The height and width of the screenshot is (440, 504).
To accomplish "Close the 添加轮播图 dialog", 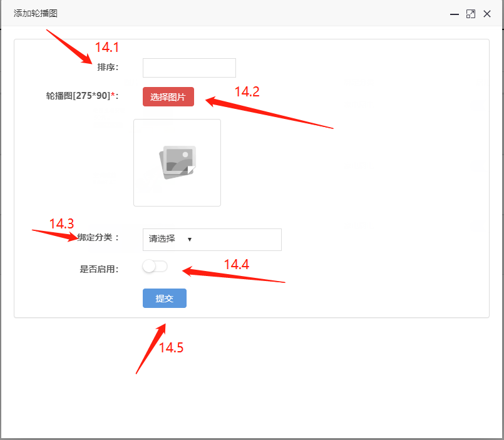I will click(x=487, y=14).
